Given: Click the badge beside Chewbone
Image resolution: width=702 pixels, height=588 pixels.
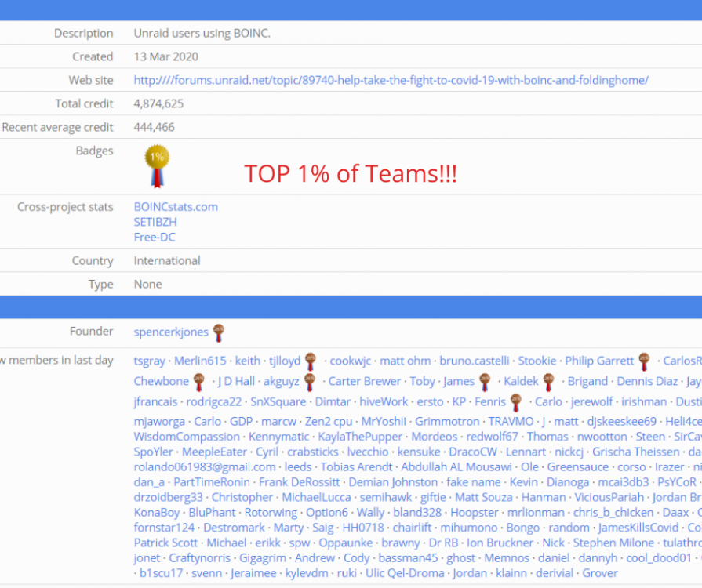Looking at the screenshot, I should (199, 382).
